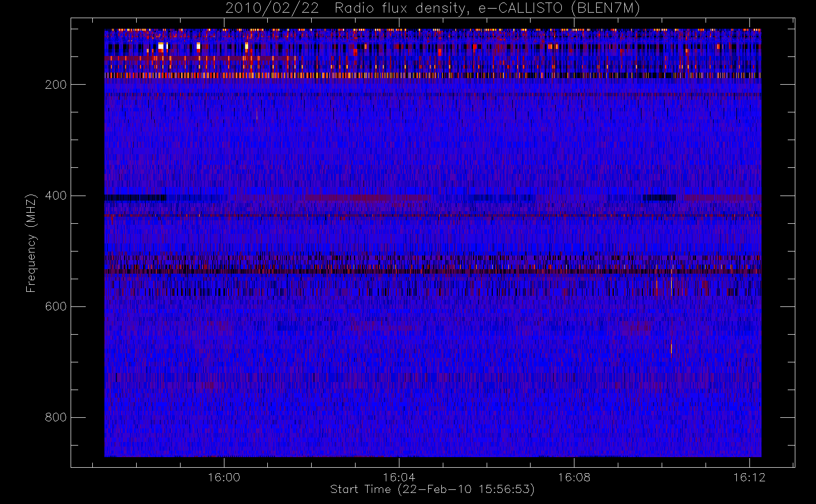Click the 16:04 time tick label
Viewport: 816px width, 504px height.
399,477
